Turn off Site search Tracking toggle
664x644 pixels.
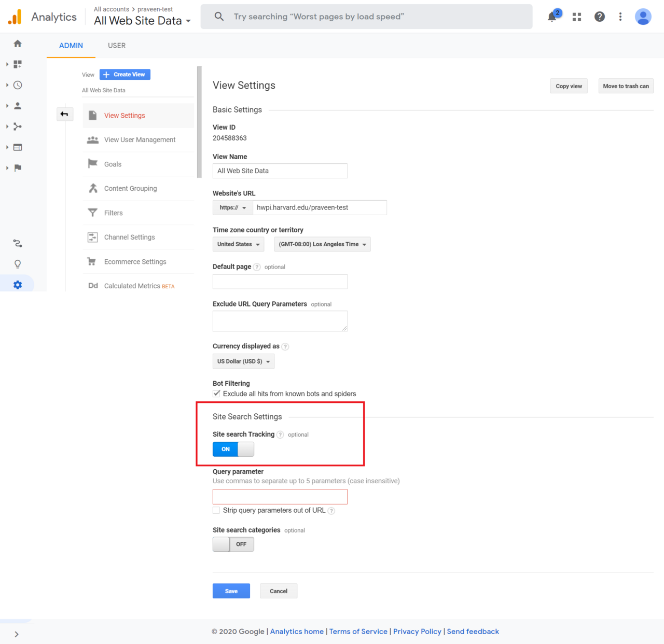point(233,449)
